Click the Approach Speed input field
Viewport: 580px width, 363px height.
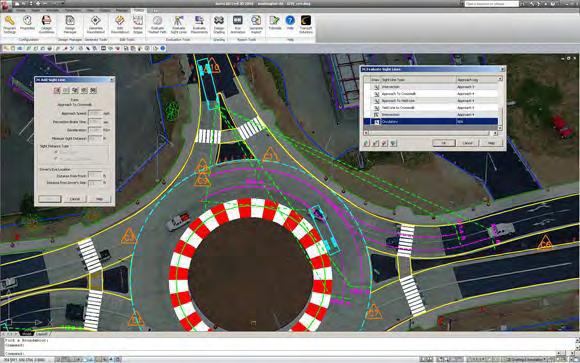(x=95, y=114)
